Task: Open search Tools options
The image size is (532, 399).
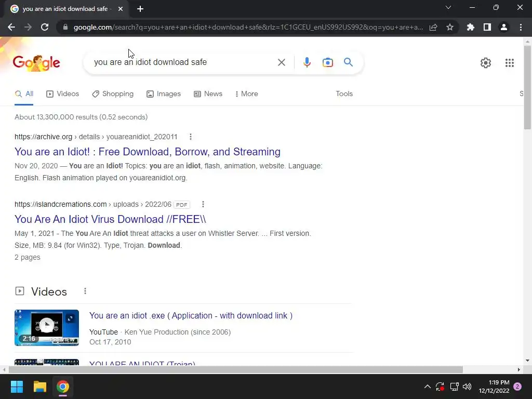Action: click(344, 94)
